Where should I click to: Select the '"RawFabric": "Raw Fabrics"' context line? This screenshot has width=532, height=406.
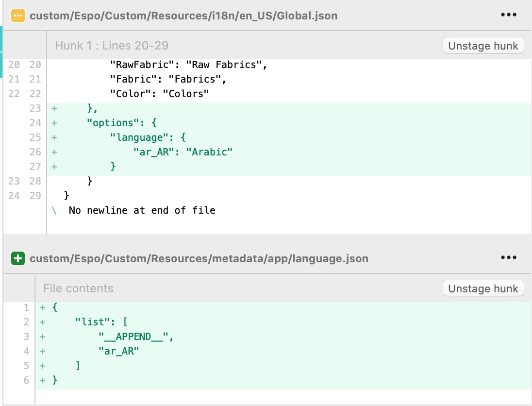click(x=189, y=65)
